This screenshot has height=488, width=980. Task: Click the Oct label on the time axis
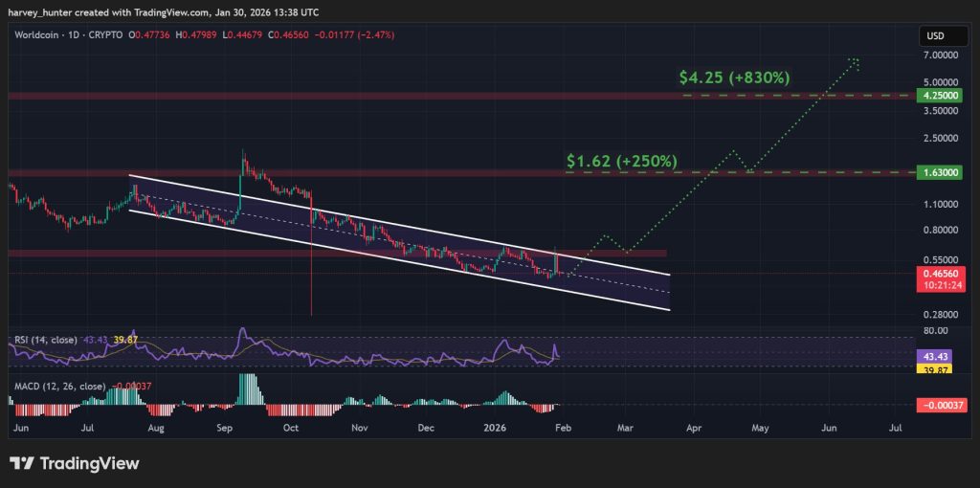point(291,429)
